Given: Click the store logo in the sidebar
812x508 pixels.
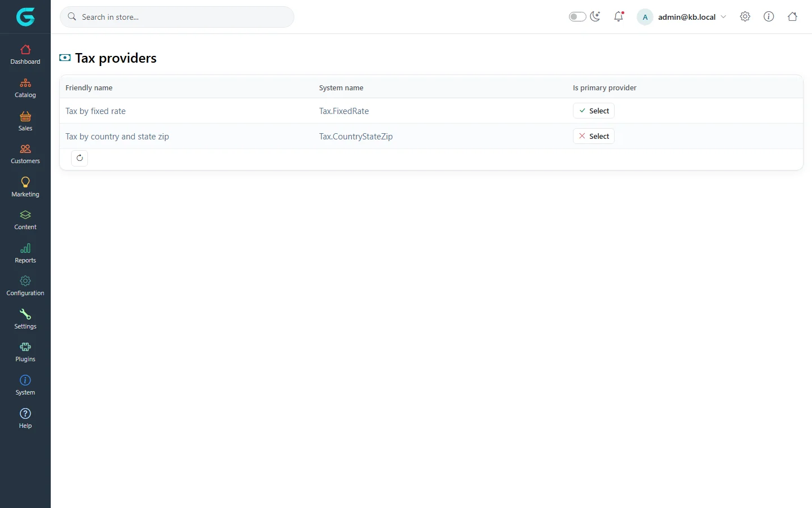Looking at the screenshot, I should [x=25, y=17].
